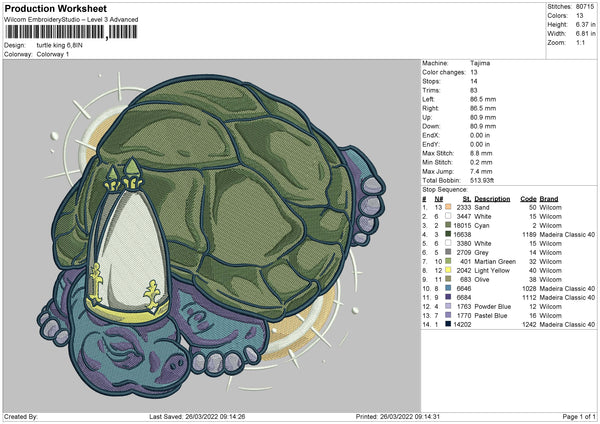
Task: Select the code value '1189'
Action: click(x=529, y=235)
